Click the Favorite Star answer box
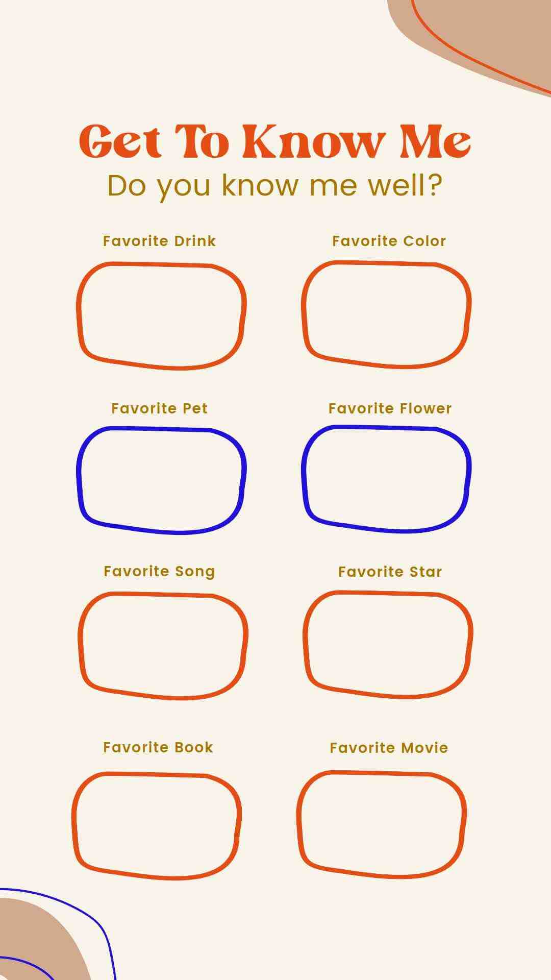This screenshot has height=980, width=551. [388, 644]
